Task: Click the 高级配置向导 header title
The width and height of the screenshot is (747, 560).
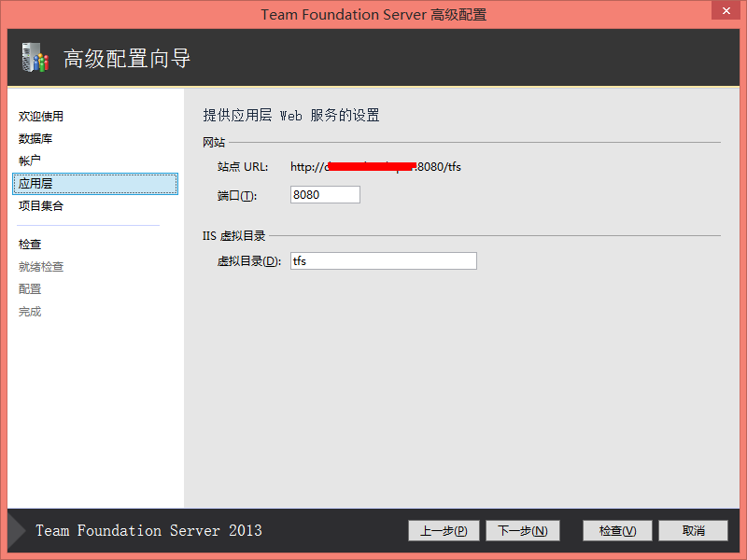Action: pos(127,59)
